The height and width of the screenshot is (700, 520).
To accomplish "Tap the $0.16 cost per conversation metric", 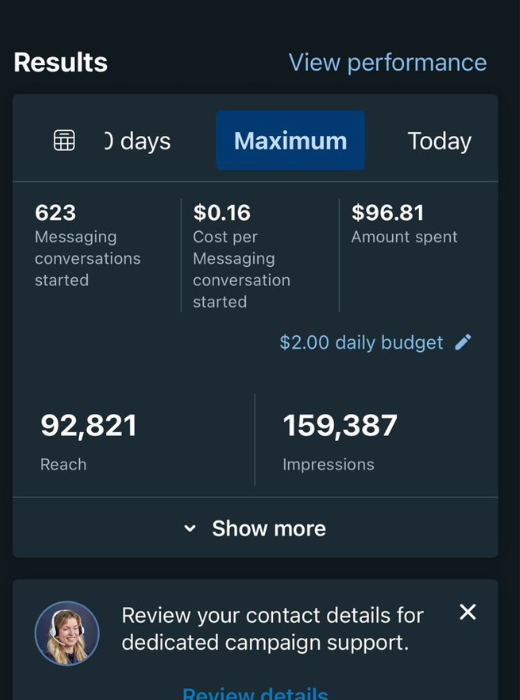I will coord(241,256).
